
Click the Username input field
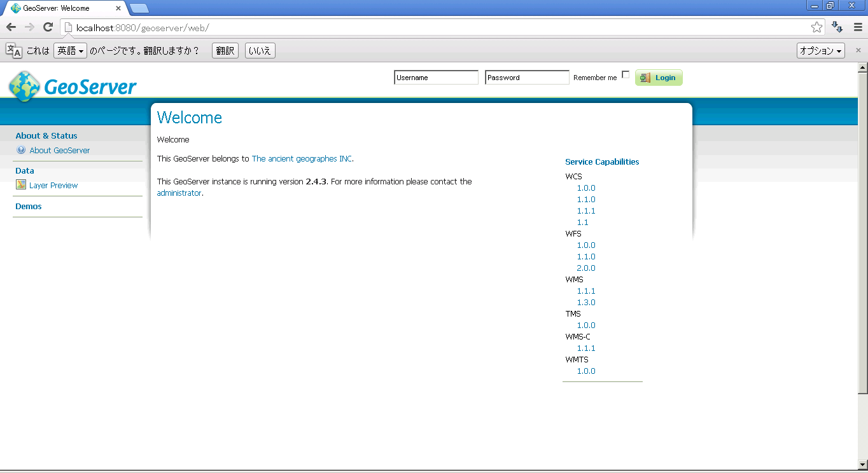coord(436,78)
